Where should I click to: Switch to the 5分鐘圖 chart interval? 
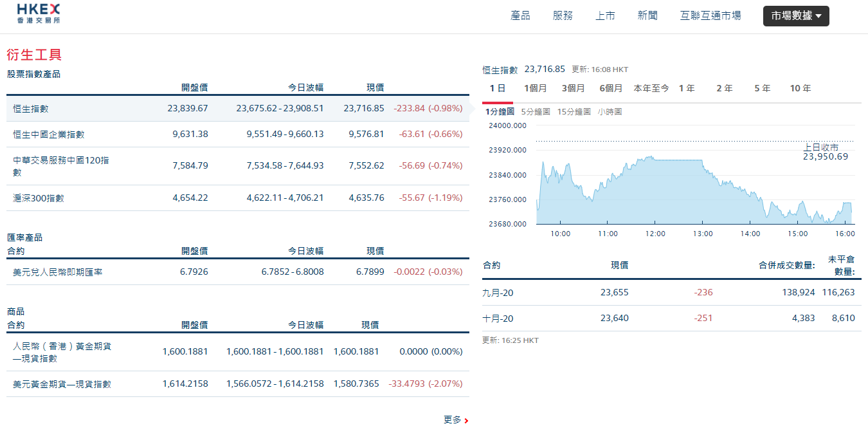(x=535, y=112)
